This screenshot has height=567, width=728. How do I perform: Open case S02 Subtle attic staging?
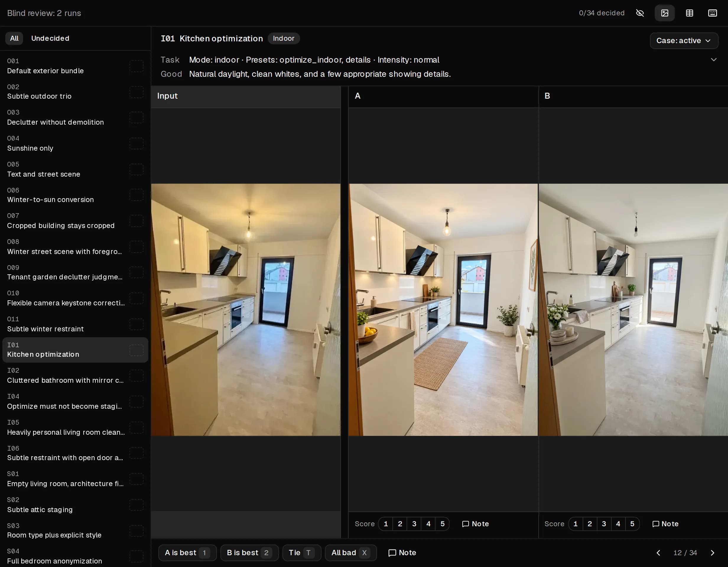coord(75,505)
